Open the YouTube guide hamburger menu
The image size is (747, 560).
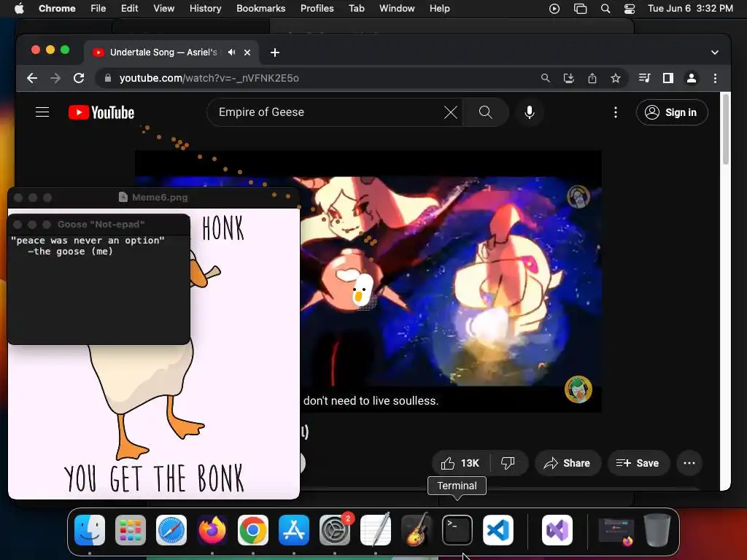42,112
